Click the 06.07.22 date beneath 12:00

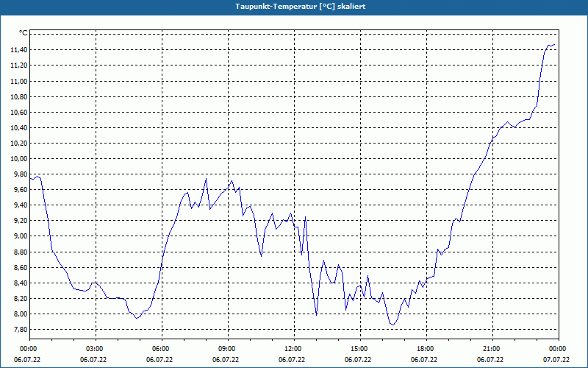292,360
